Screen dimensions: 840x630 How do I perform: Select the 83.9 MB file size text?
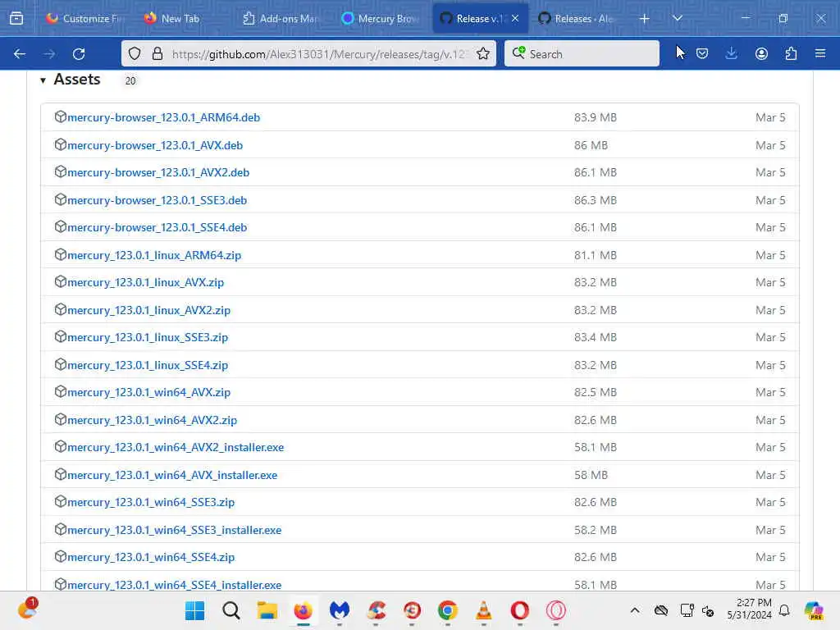[596, 117]
